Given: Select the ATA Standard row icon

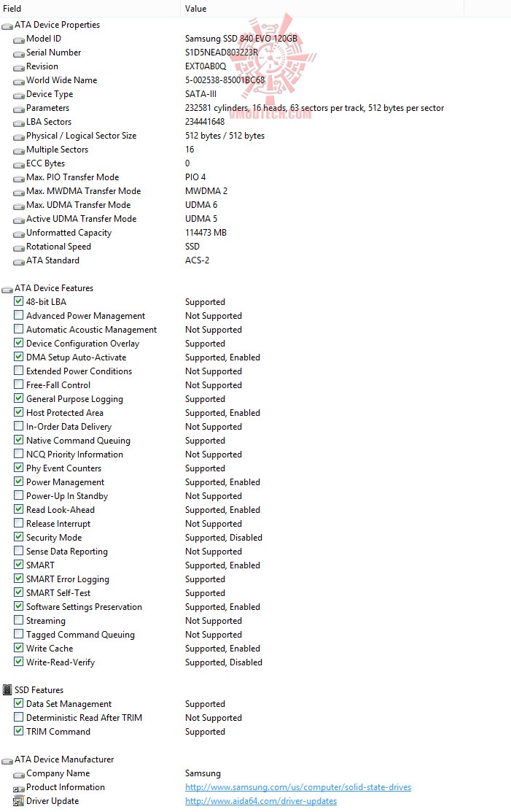Looking at the screenshot, I should click(x=19, y=261).
